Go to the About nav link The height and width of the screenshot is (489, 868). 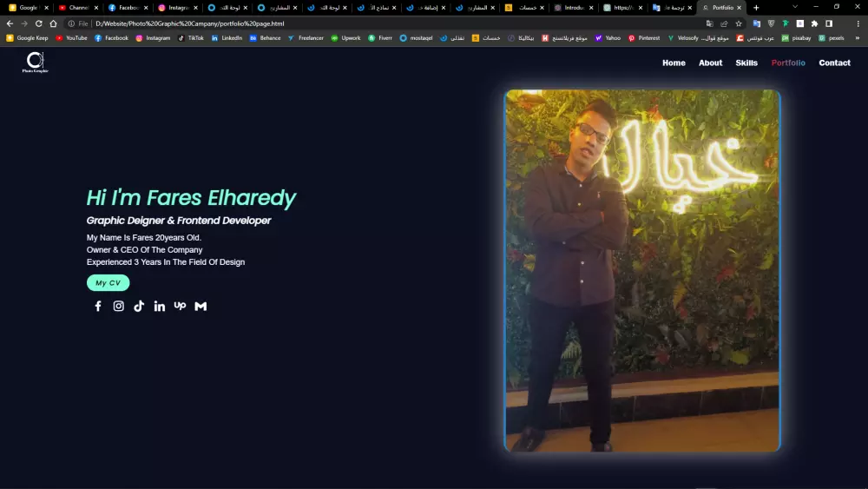[x=710, y=63]
